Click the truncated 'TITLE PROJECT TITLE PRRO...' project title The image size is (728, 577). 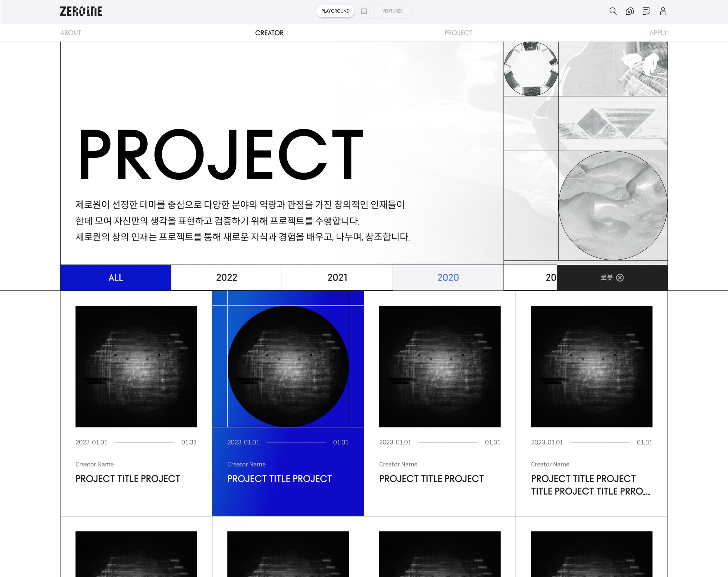[590, 491]
